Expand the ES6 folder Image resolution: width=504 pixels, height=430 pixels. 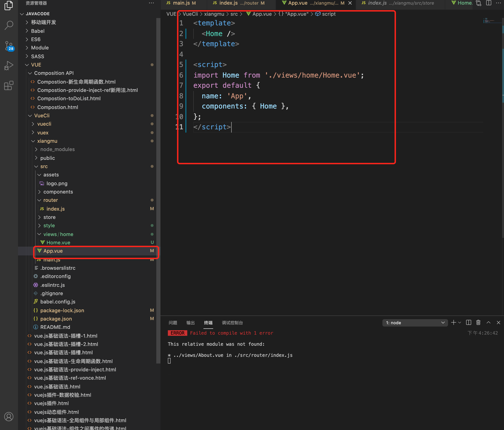point(36,39)
